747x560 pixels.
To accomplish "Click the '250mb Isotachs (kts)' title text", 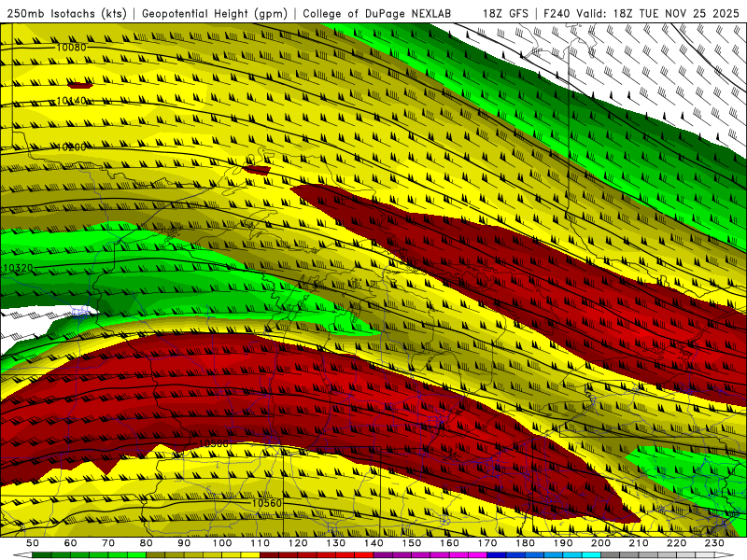I will click(66, 13).
